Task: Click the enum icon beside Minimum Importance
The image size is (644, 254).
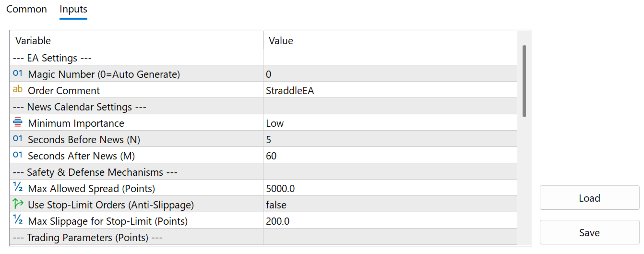Action: point(18,123)
